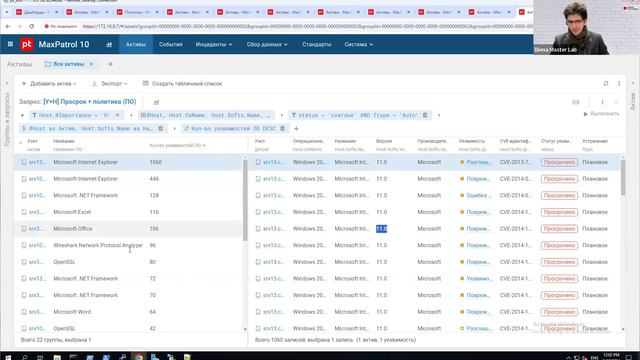Tick right-table checkbox for the 'Ошибка' vulnerability row

click(x=258, y=196)
